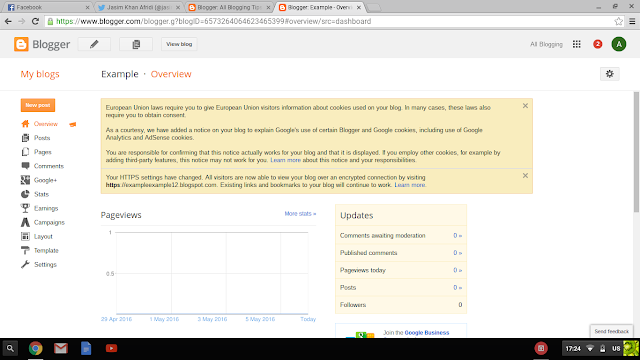Bookmark this page with the star
This screenshot has height=360, width=640.
pyautogui.click(x=619, y=21)
